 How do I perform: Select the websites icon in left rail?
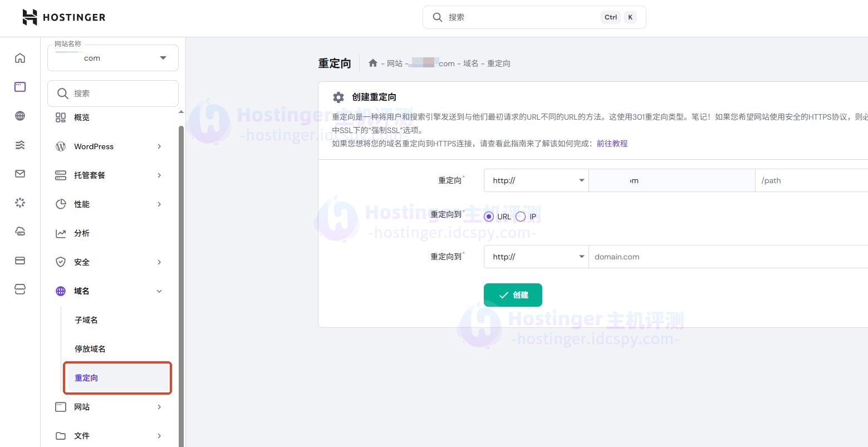20,87
